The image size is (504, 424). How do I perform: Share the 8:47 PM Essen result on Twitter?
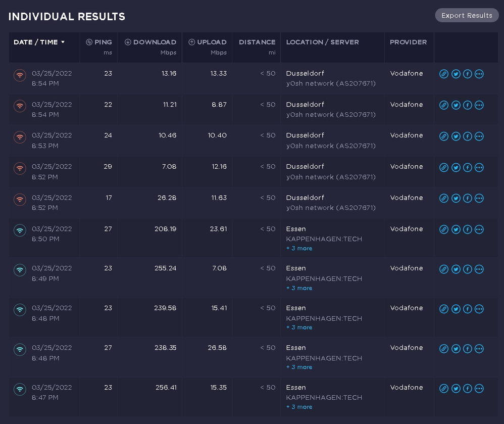456,388
